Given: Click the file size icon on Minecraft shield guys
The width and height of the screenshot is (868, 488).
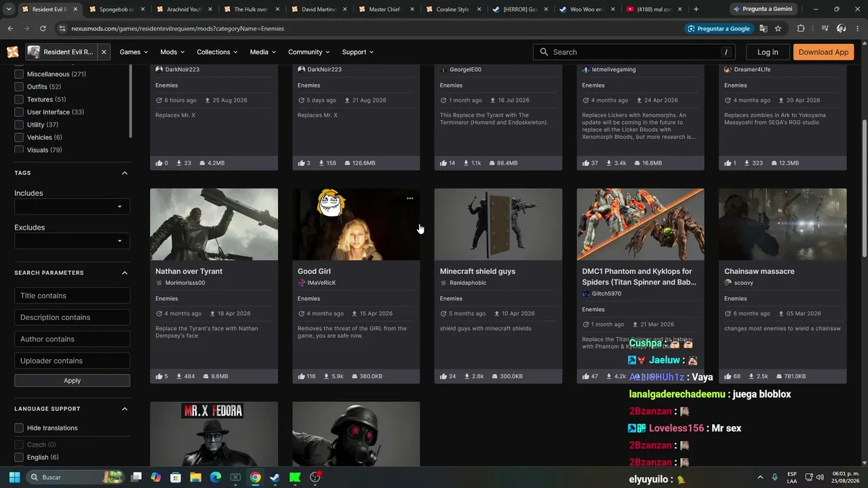Looking at the screenshot, I should 496,376.
